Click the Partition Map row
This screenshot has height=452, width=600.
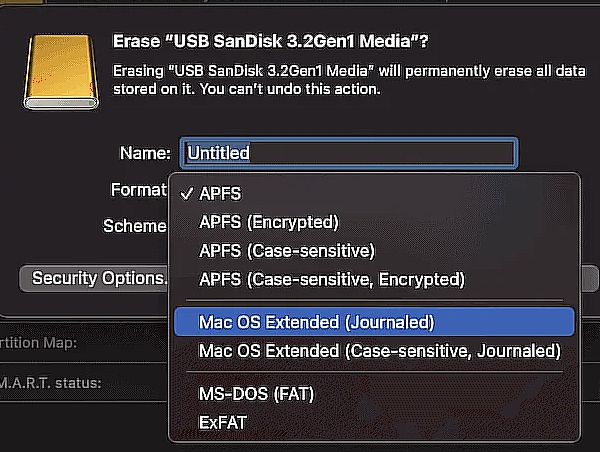coord(40,342)
